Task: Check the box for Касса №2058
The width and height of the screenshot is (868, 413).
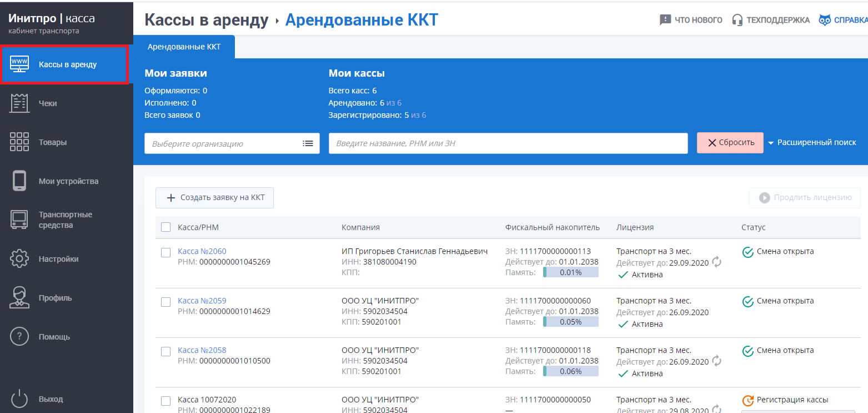Action: tap(165, 351)
